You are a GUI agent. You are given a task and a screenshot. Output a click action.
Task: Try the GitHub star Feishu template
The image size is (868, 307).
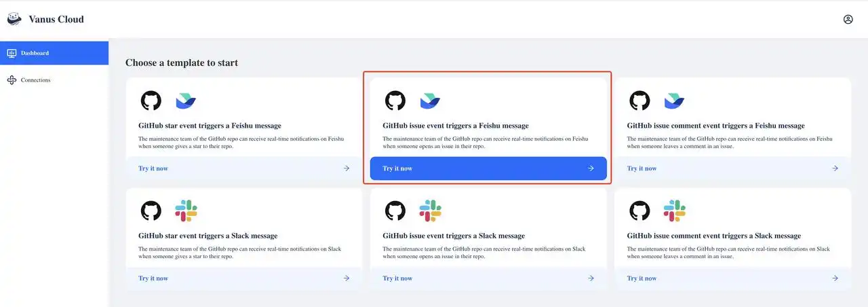(244, 168)
